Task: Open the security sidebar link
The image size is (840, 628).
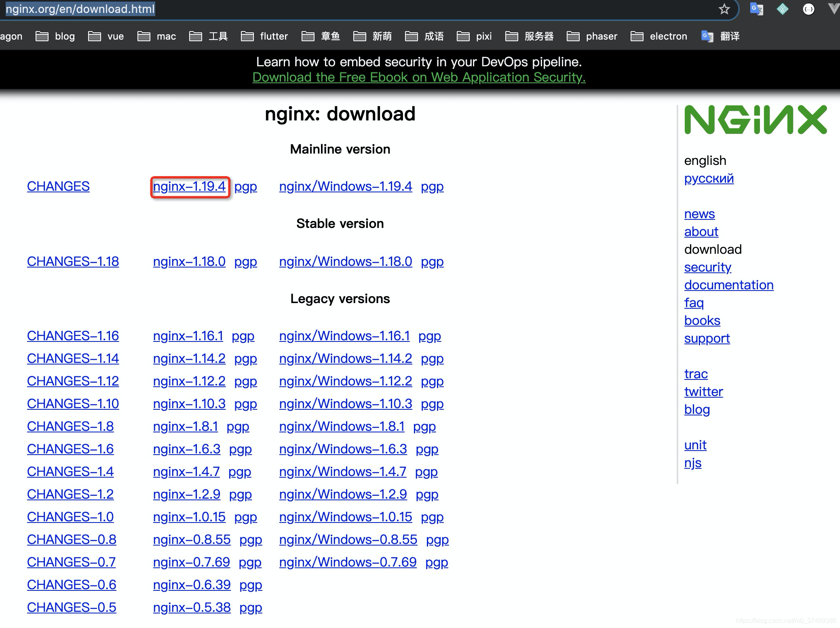Action: coord(707,267)
